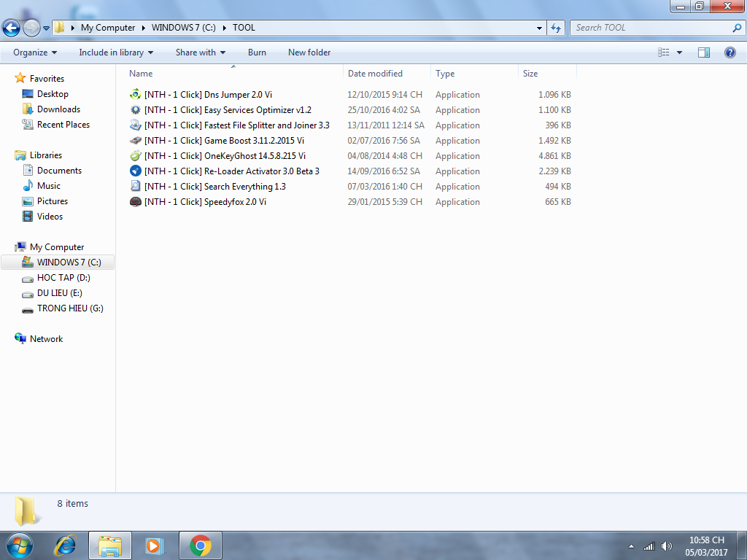747x560 pixels.
Task: Click the size value '4.861 KB'
Action: click(554, 156)
